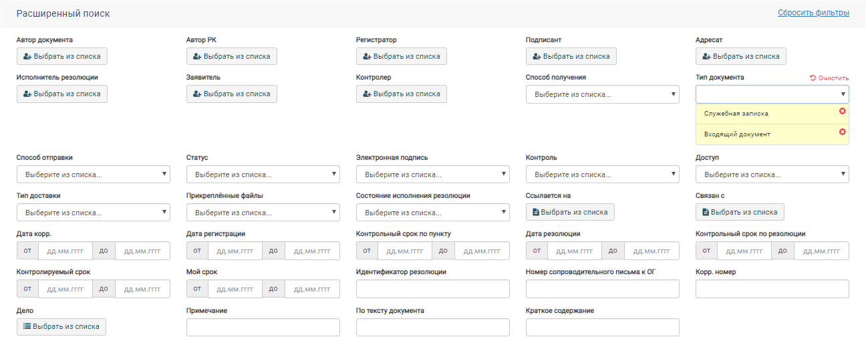Choose Адресат from list

coord(740,57)
